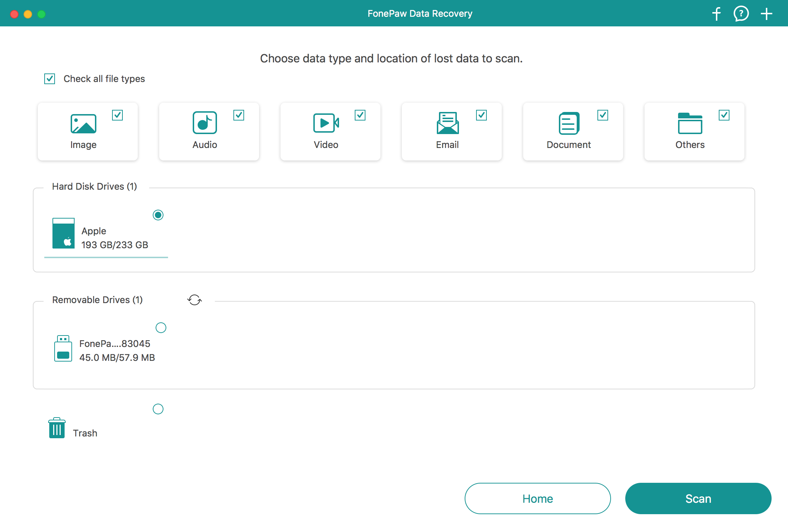Uncheck the Image checkbox
This screenshot has width=788, height=532.
point(117,115)
